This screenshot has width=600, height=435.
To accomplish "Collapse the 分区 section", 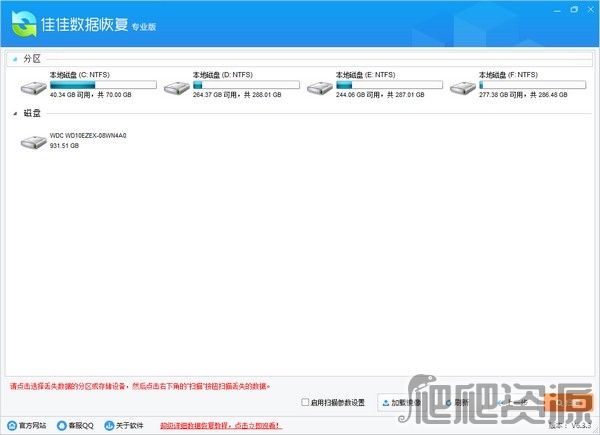I will coord(15,59).
